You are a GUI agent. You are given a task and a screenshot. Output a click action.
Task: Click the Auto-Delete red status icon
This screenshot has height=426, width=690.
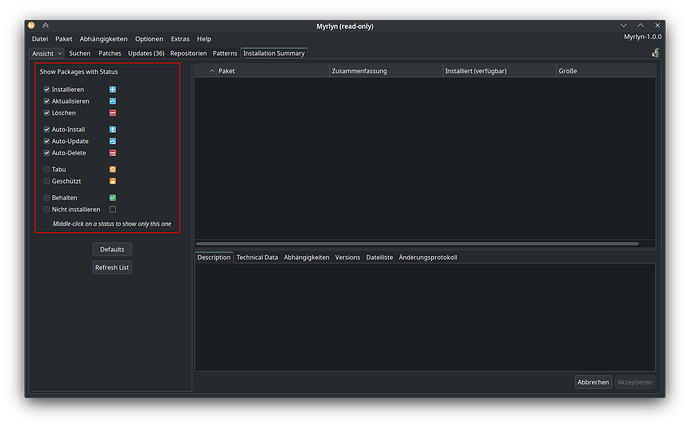tap(113, 153)
